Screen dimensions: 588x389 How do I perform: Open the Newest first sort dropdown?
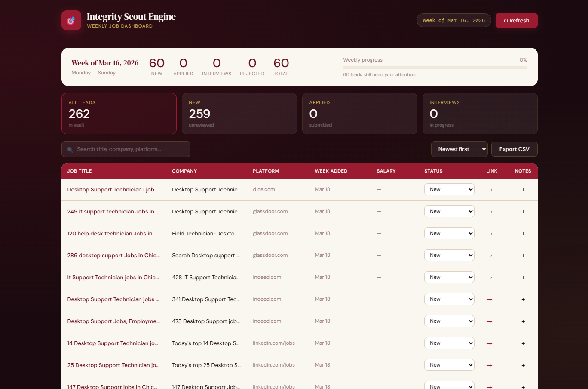coord(459,149)
